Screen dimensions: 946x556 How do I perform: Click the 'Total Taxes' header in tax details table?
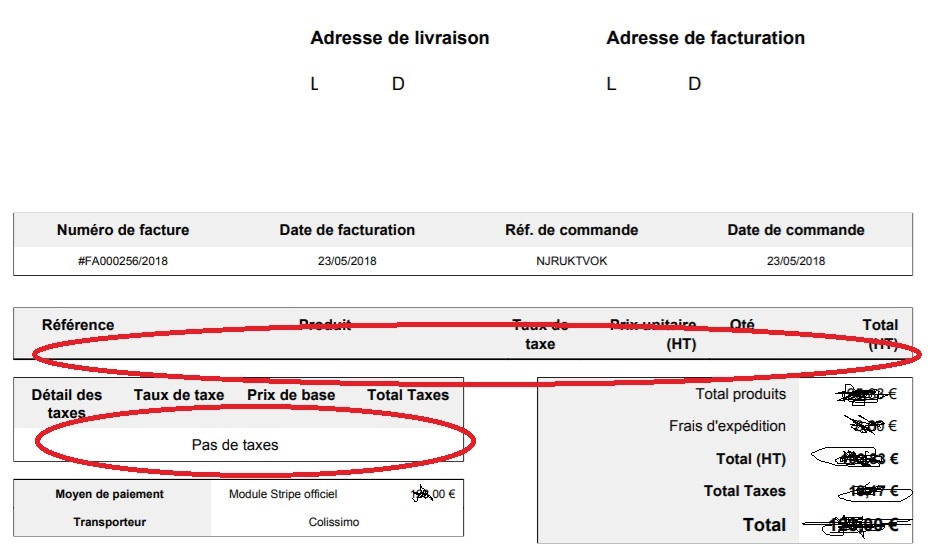pyautogui.click(x=408, y=395)
